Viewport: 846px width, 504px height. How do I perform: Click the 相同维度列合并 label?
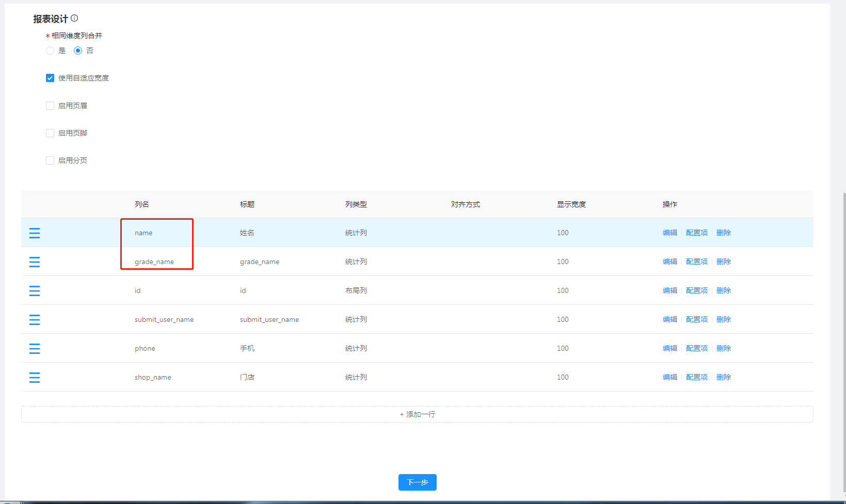[x=77, y=36]
